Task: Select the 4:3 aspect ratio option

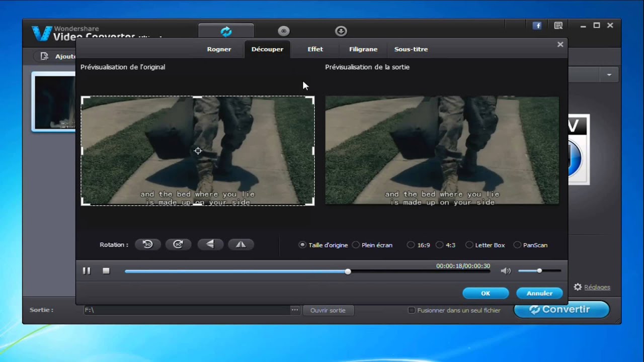Action: (440, 245)
